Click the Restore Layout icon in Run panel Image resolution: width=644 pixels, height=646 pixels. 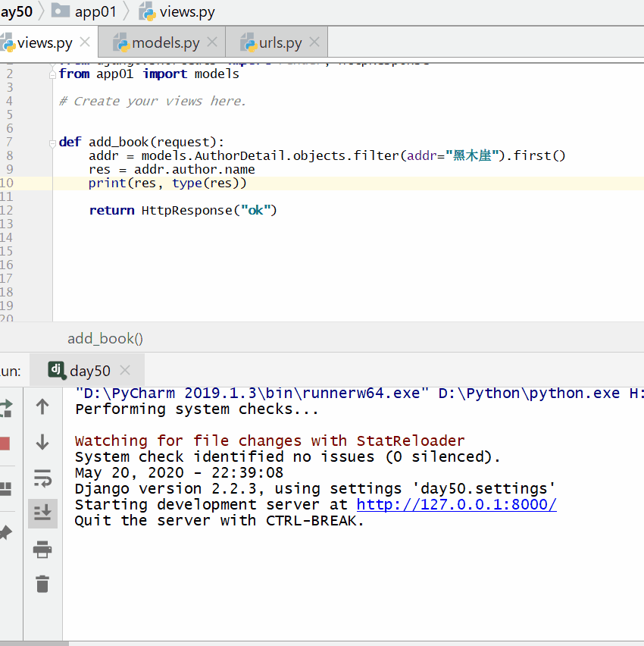5,488
